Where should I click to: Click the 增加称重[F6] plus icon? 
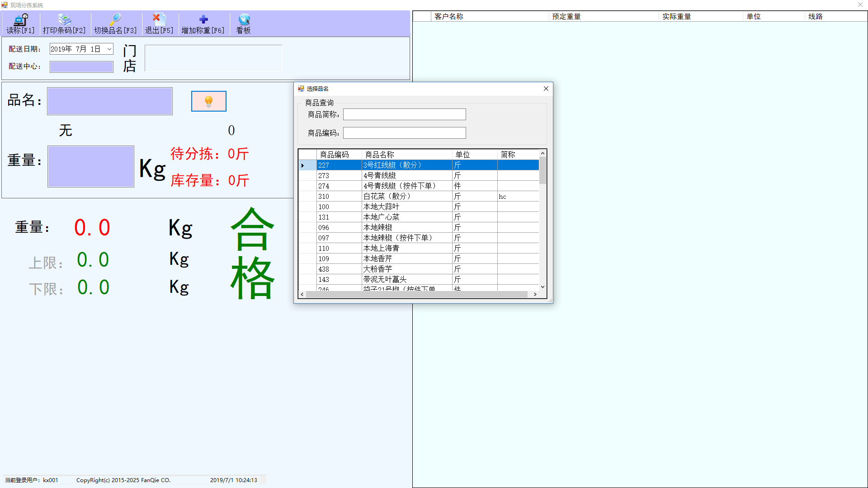203,19
